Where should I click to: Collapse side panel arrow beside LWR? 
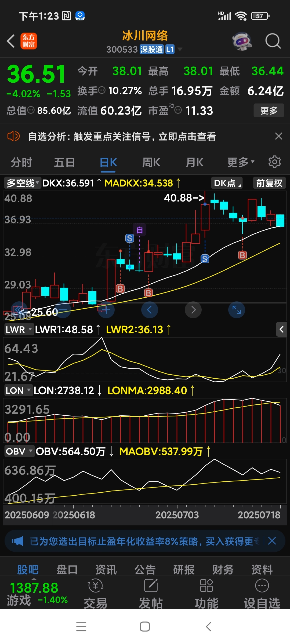click(281, 329)
